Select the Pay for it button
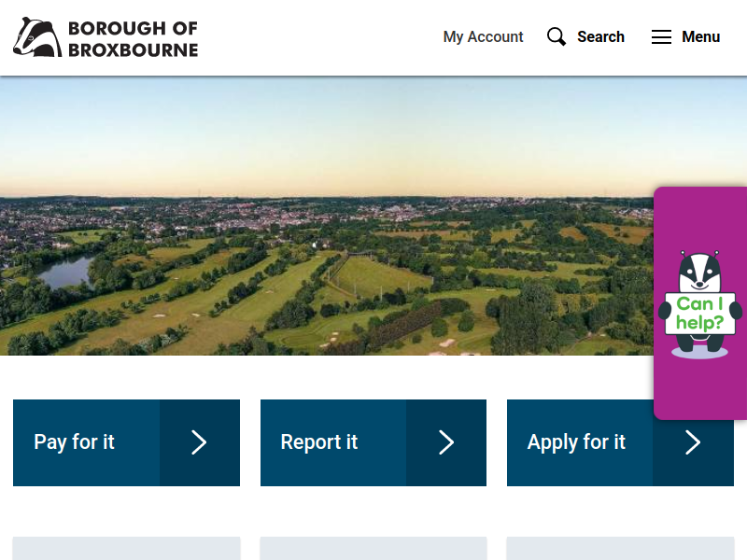747x560 pixels. coord(126,442)
